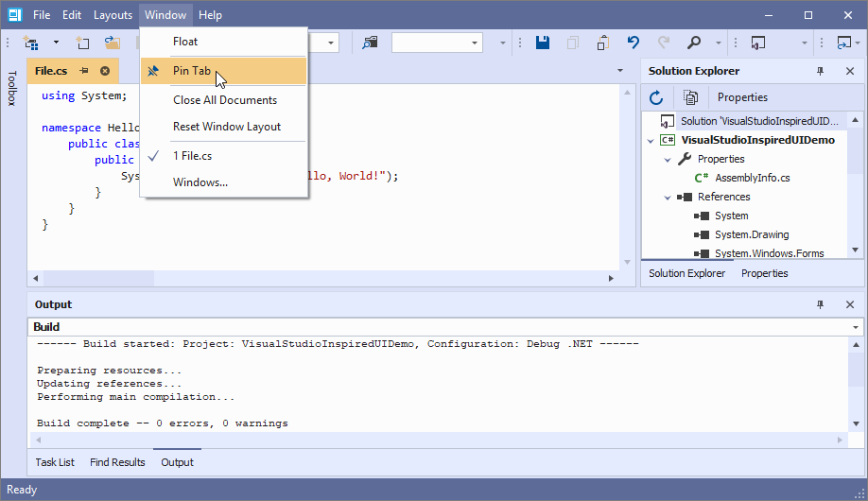This screenshot has height=501, width=868.
Task: Select the System.Windows.Forms reference item
Action: point(770,253)
